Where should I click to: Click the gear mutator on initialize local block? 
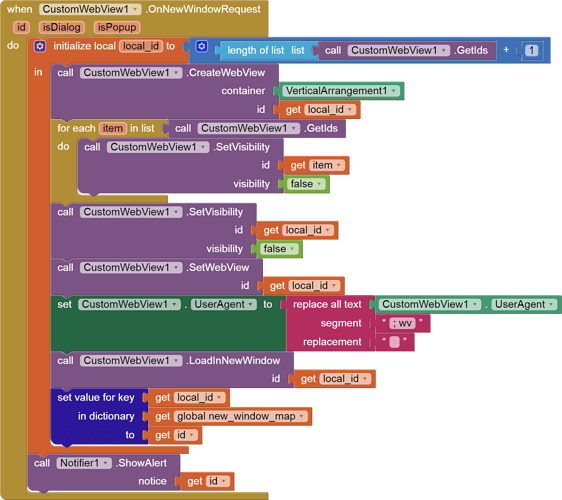[x=40, y=46]
